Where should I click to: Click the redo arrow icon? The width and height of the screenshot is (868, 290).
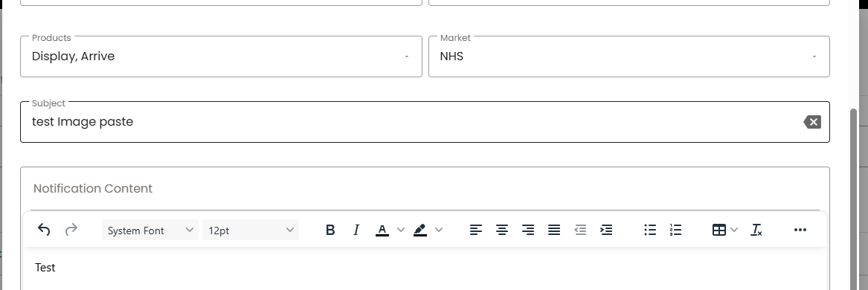[x=71, y=230]
